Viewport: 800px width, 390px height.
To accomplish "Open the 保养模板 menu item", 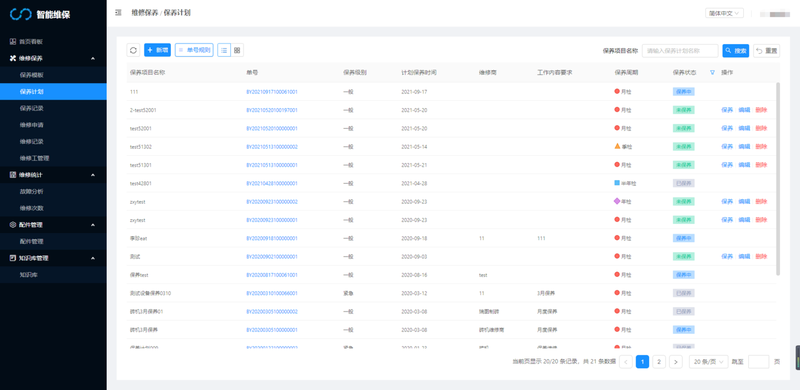I will click(53, 75).
